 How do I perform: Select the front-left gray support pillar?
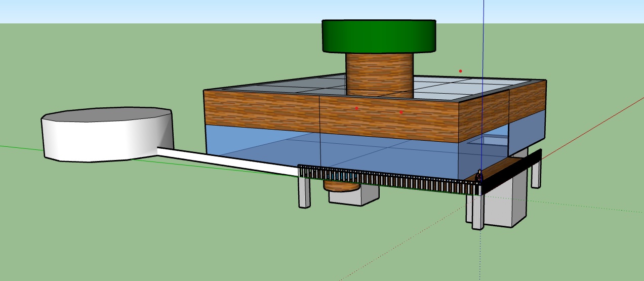click(304, 195)
